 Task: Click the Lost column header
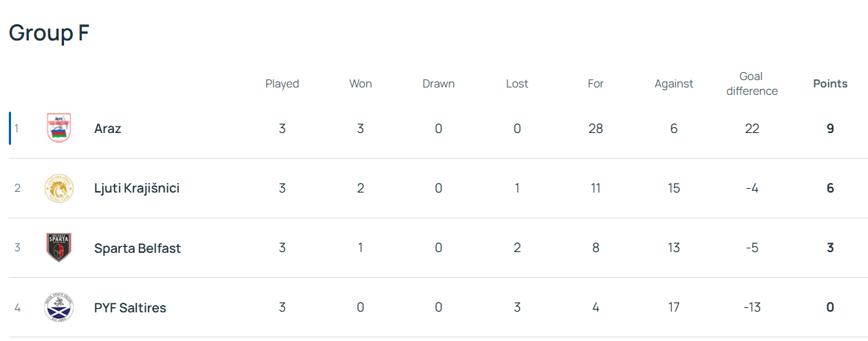pos(517,84)
